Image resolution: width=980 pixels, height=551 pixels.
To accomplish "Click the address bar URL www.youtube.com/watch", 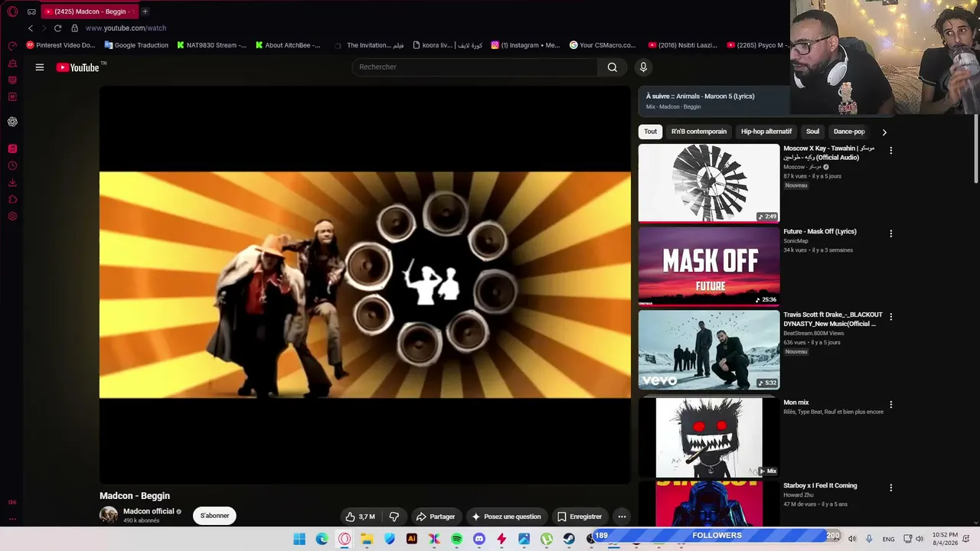I will 126,28.
